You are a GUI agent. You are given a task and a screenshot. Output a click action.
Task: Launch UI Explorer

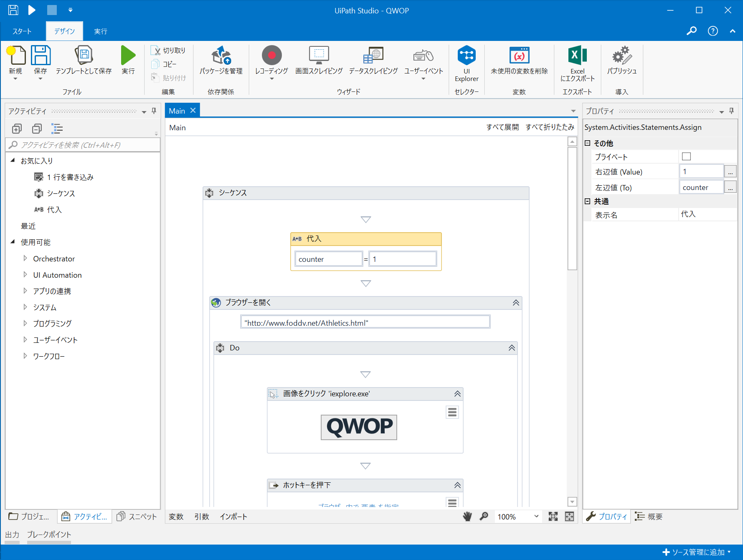467,55
